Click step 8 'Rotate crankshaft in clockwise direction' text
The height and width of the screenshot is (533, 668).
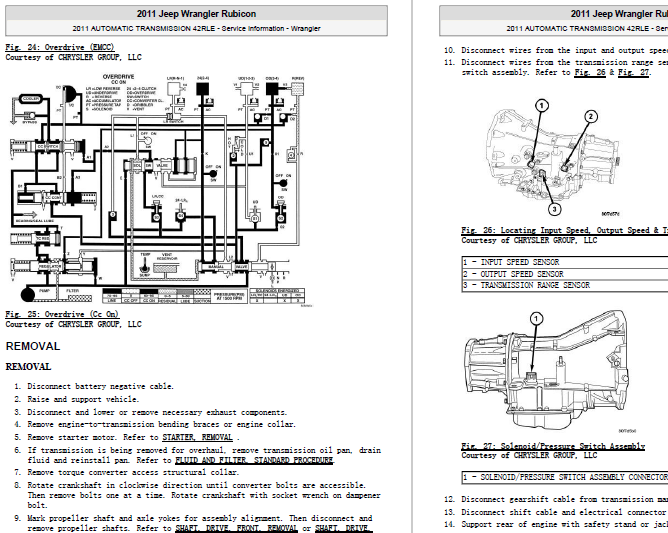coord(204,495)
